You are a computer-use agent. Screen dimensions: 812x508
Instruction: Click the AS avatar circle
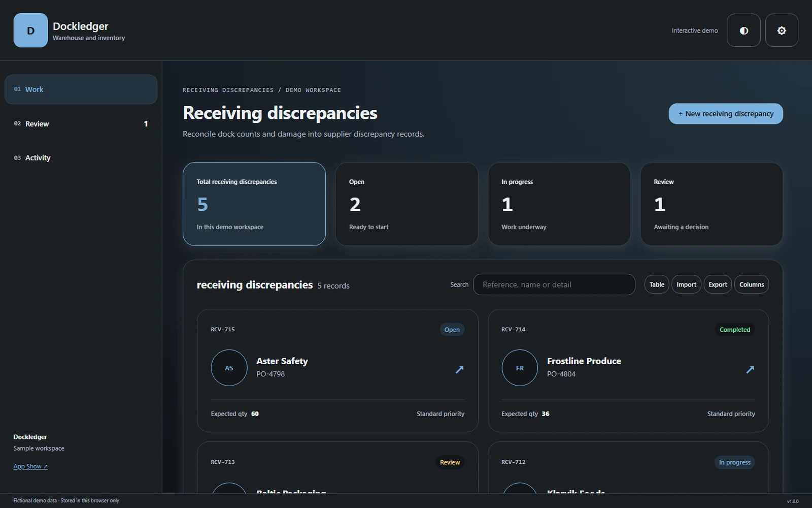pos(229,368)
